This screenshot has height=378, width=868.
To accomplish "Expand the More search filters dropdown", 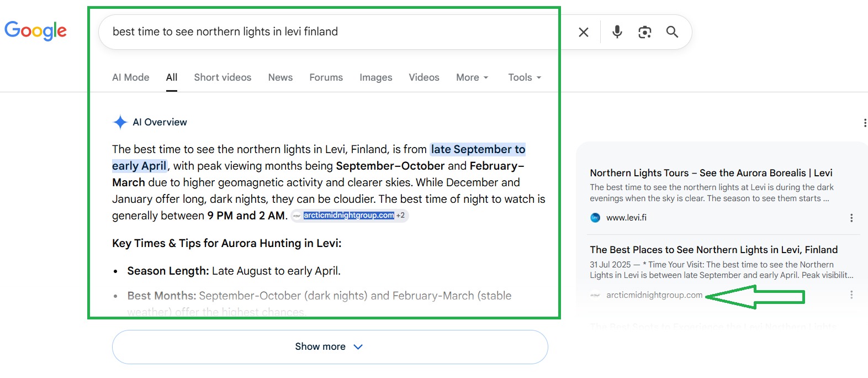I will point(472,77).
